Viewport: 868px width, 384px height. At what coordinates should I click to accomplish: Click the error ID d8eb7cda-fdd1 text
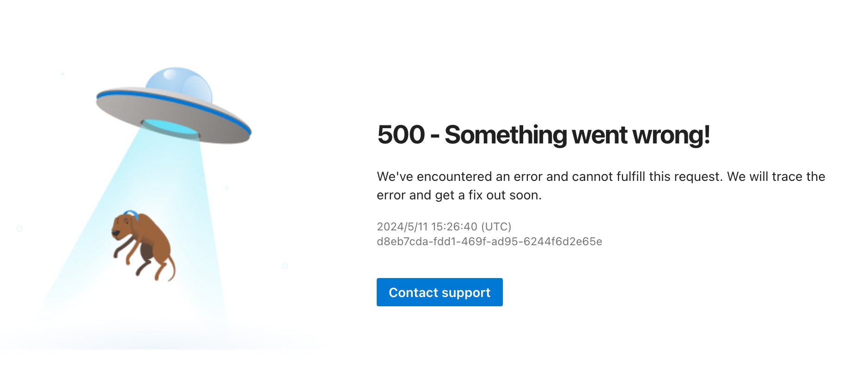tap(489, 242)
